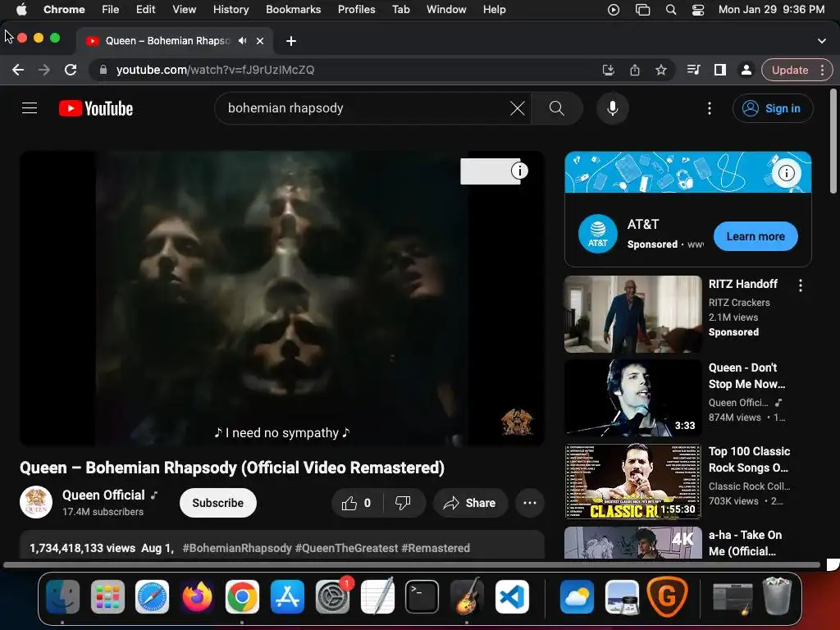Open info icon on video overlay
Screen dimensions: 840x630
coord(519,171)
